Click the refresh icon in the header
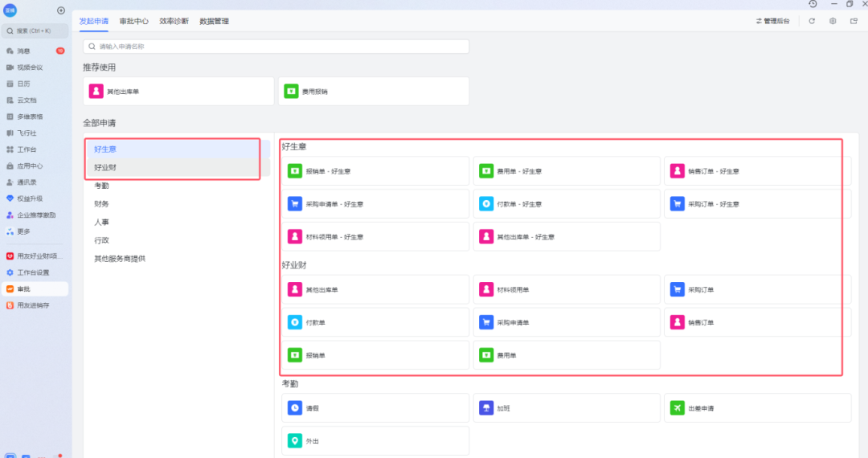Image resolution: width=868 pixels, height=458 pixels. pos(812,21)
